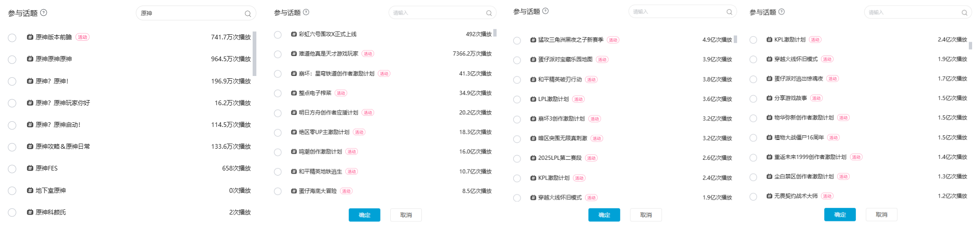The image size is (980, 227).
Task: Focus the search field above the LPL激励计划 list
Action: point(682,12)
